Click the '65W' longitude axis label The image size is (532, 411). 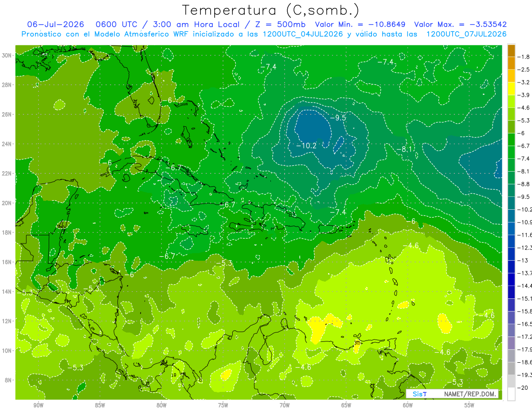(x=346, y=405)
